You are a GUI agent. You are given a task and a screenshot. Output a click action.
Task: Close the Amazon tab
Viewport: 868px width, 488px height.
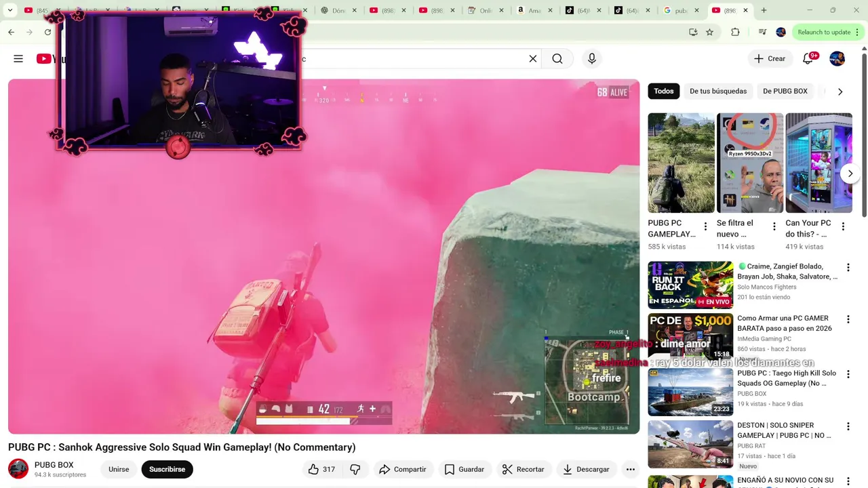[549, 10]
